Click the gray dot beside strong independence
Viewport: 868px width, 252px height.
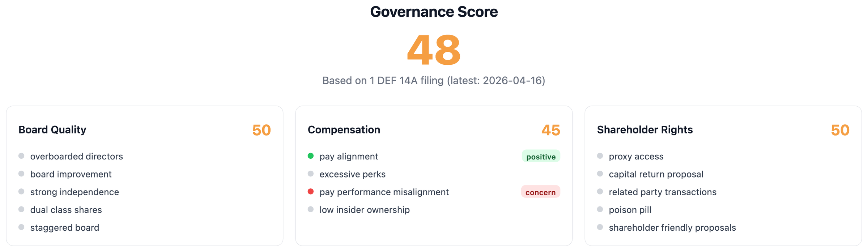[21, 191]
